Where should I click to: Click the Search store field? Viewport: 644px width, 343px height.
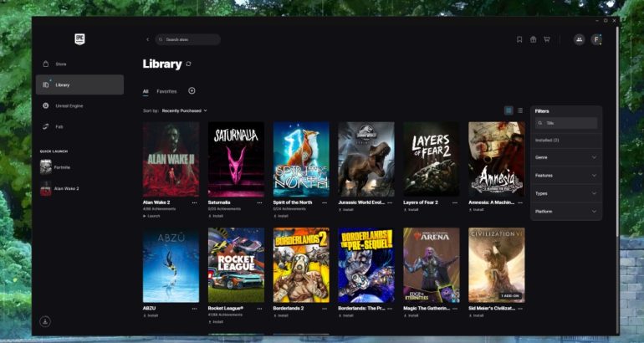[187, 39]
